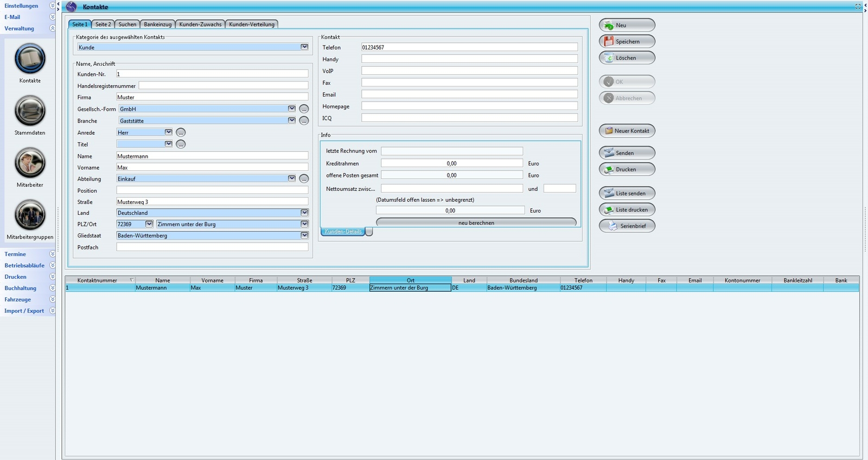Open the Mitarbeiter sidebar icon
This screenshot has width=868, height=460.
(x=30, y=163)
